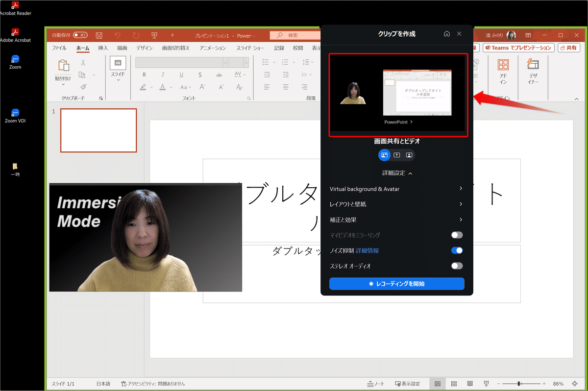588x391 pixels.
Task: Click ノート button in status bar
Action: pos(376,384)
